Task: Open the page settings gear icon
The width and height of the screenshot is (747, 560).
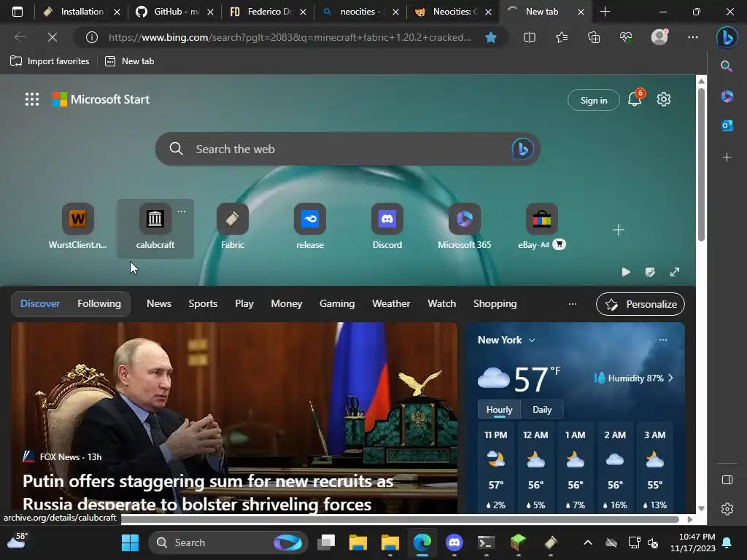Action: click(x=664, y=99)
